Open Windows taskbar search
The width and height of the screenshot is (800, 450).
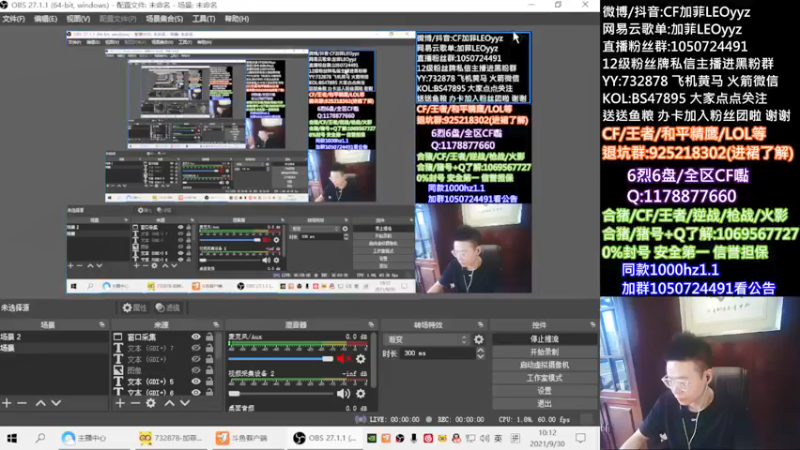[x=40, y=438]
